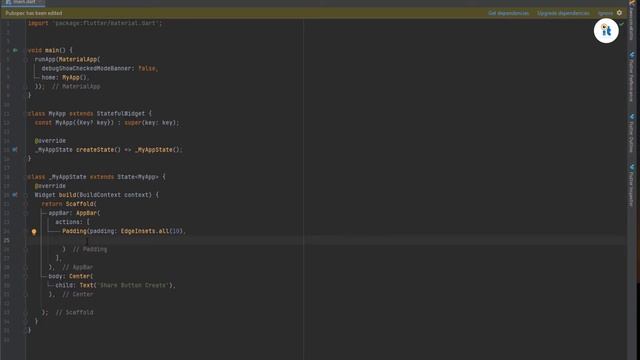Click the 'Pubspec has been edited' message
The width and height of the screenshot is (640, 360).
pos(34,13)
